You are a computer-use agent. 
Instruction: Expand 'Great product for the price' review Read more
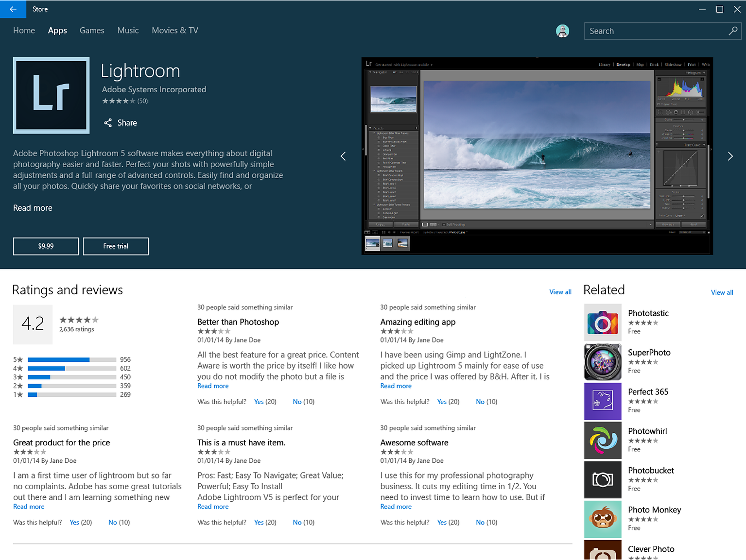pos(29,507)
